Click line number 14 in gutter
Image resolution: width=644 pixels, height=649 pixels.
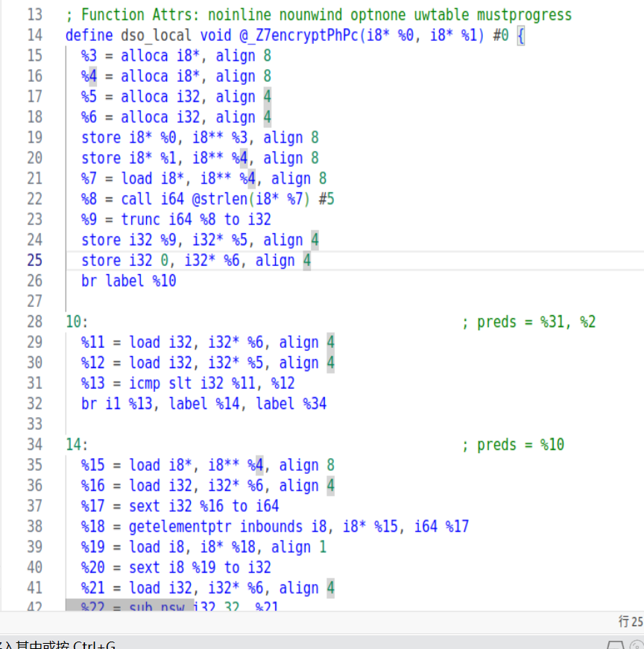(34, 35)
